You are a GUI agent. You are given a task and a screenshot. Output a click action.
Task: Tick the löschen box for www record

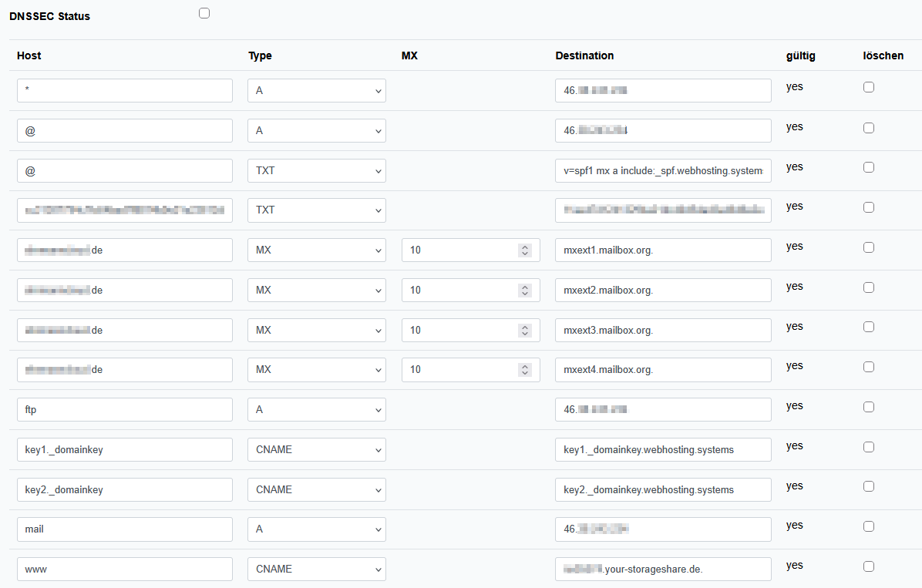pyautogui.click(x=869, y=566)
